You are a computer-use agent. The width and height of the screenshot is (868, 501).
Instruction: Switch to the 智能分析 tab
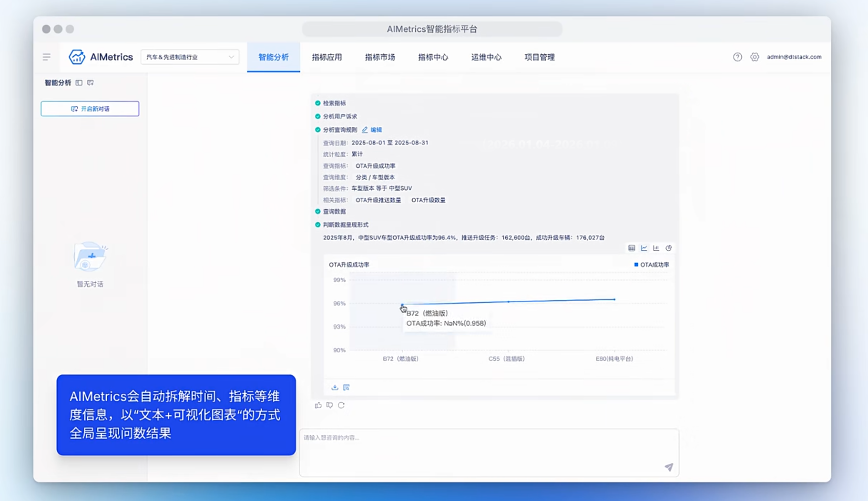coord(274,57)
